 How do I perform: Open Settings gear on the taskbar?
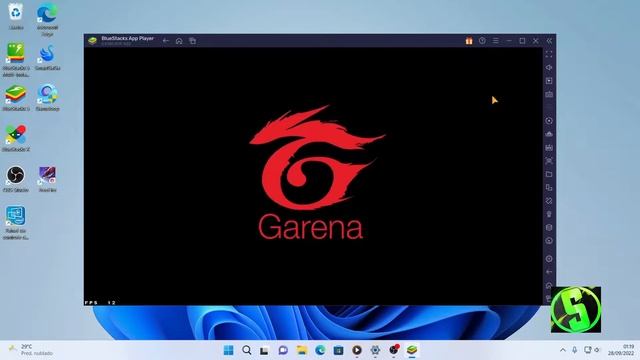point(375,350)
